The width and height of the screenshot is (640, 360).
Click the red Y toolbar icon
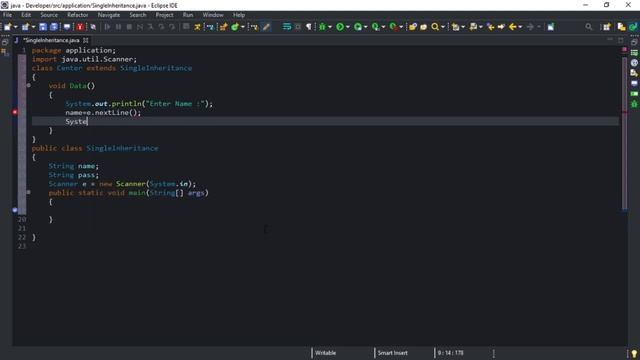(80, 27)
